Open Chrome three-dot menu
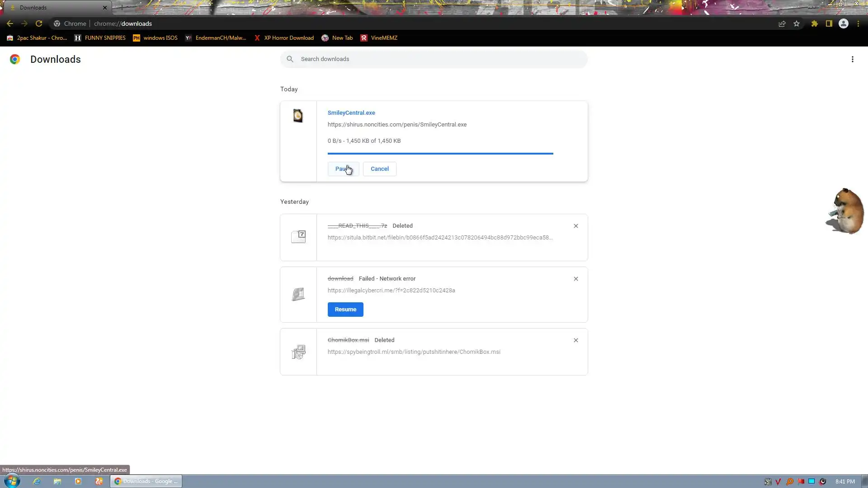Viewport: 868px width, 488px height. click(858, 23)
